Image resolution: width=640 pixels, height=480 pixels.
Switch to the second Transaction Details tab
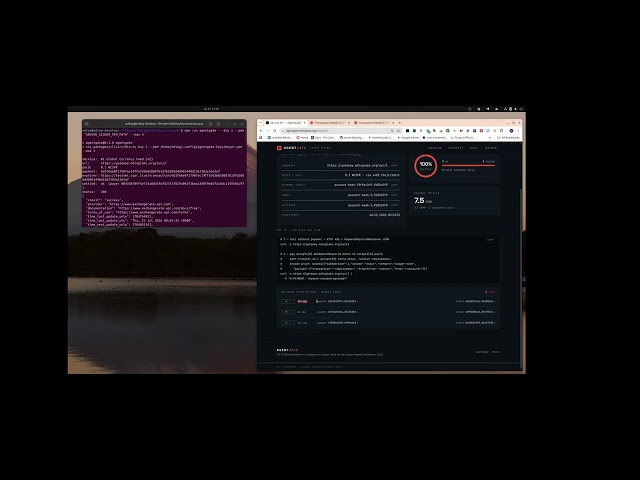[372, 122]
